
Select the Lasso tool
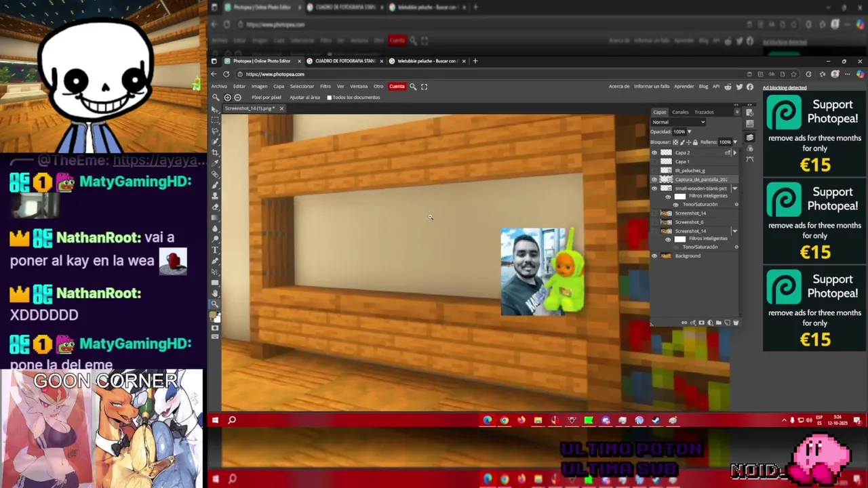(215, 131)
